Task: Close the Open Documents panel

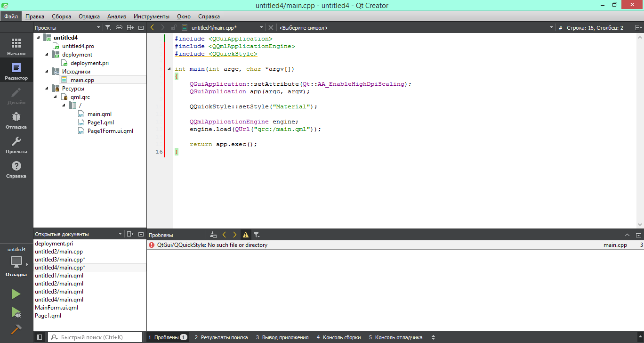Action: (141, 234)
